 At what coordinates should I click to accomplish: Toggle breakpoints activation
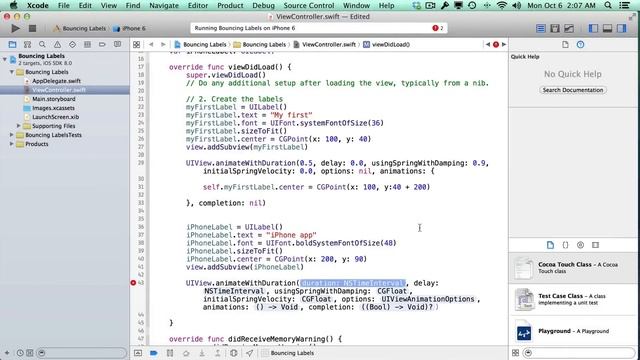[153, 353]
